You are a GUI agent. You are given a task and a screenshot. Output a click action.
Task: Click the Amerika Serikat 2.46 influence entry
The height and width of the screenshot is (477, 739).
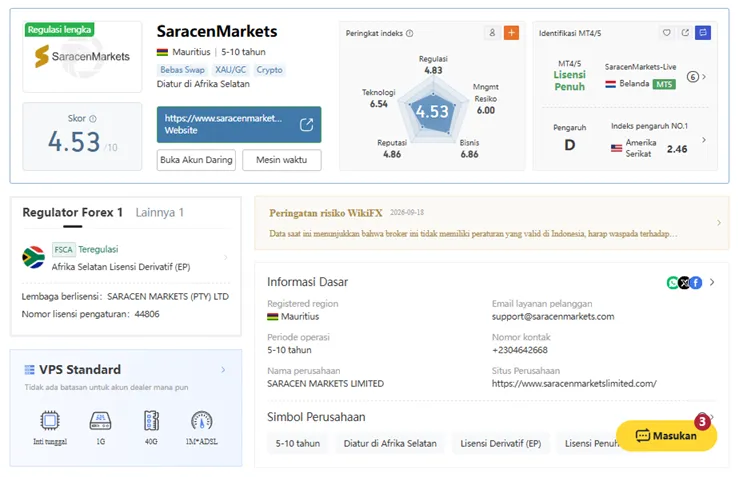(x=649, y=148)
